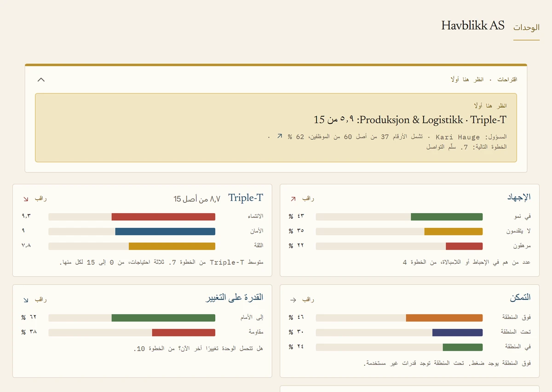Viewport: 552px width, 392px height.
Task: Click the ٦٢ % value for إلى الأمام
Action: tap(29, 318)
